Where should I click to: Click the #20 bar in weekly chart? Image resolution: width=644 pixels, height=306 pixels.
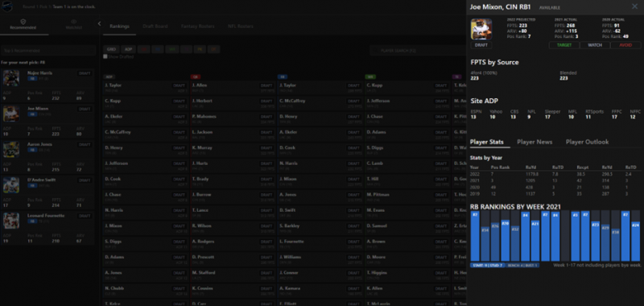point(506,239)
